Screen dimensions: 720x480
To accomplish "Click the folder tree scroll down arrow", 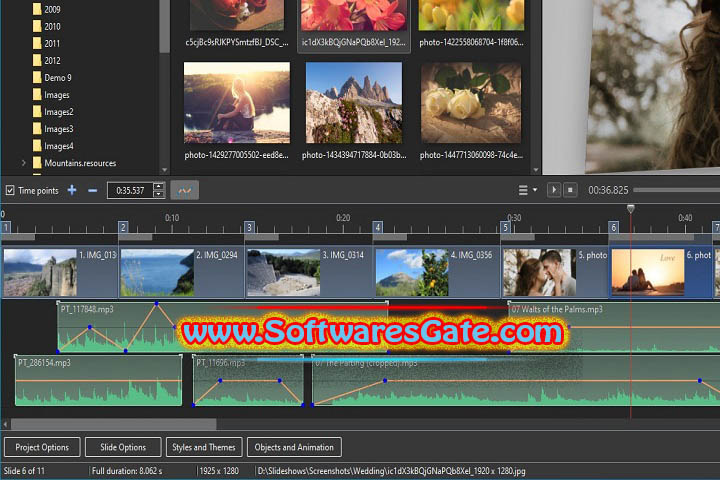I will pos(164,170).
